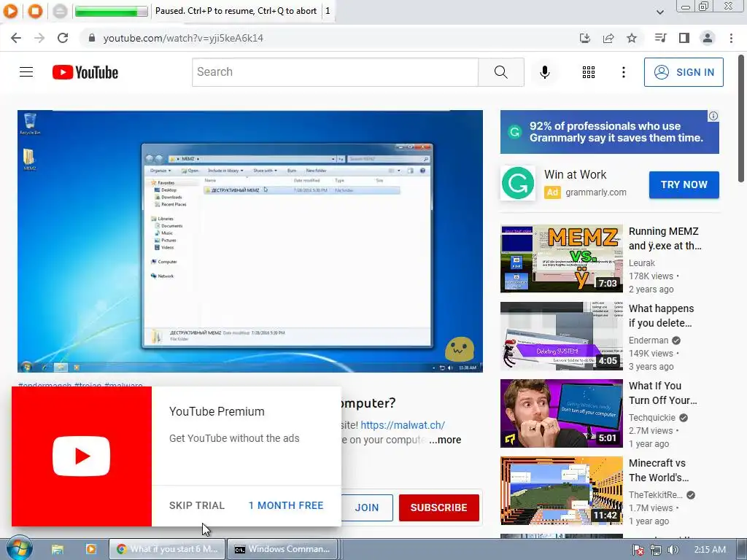Click title 'Running MEMZ and ÿ.exe'
Screen dimensions: 747x560
[x=665, y=238]
